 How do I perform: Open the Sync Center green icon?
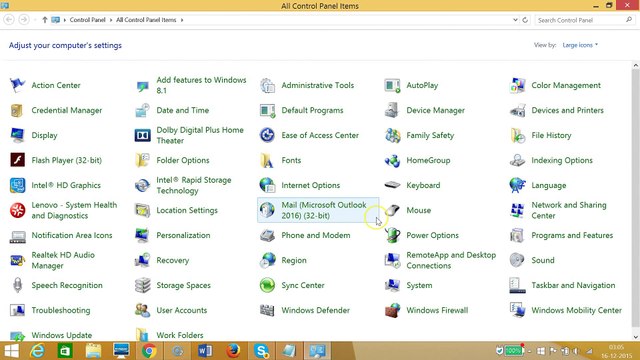267,285
